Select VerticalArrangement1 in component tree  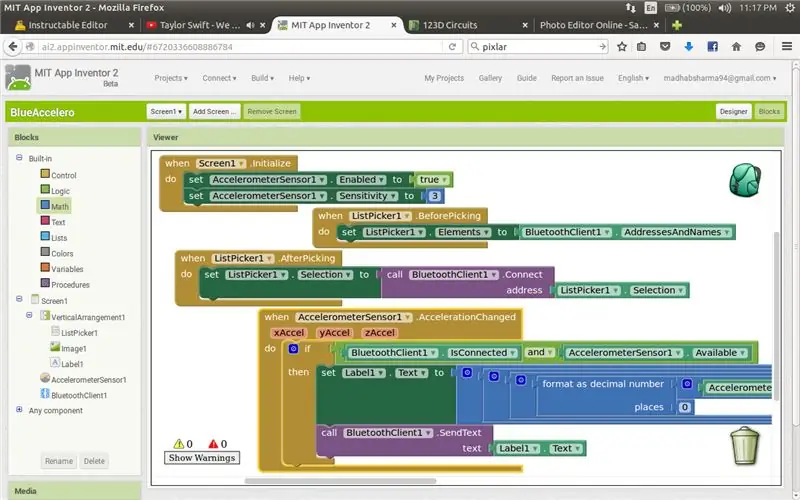[x=83, y=317]
